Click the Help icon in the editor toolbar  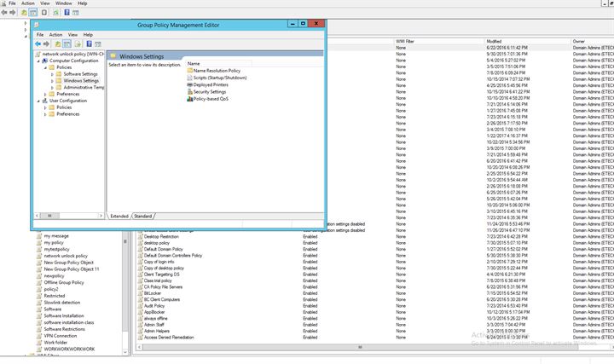pos(87,44)
